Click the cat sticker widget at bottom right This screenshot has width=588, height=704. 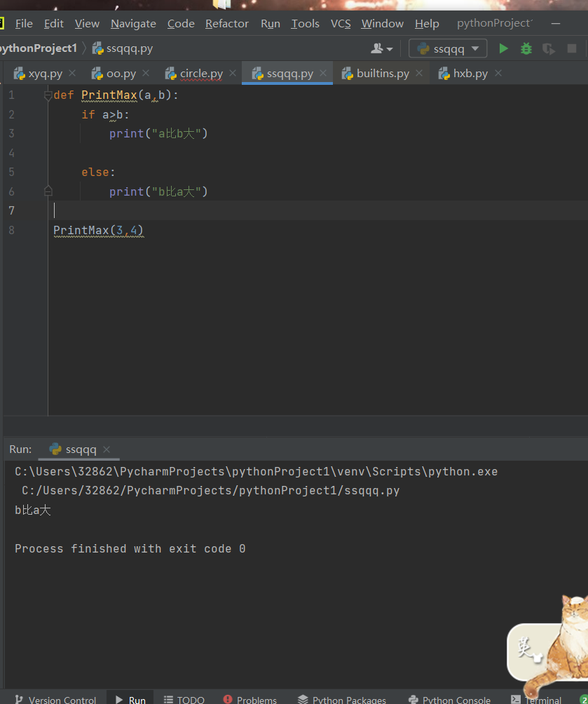coord(548,647)
